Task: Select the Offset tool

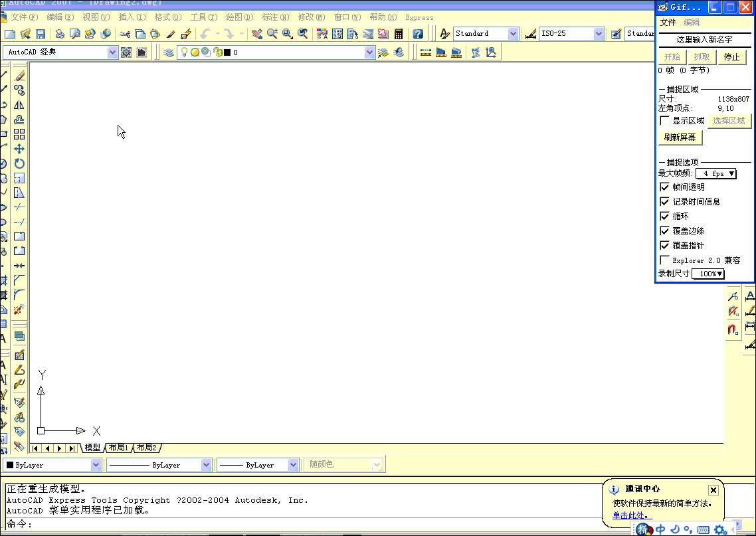Action: pyautogui.click(x=19, y=120)
